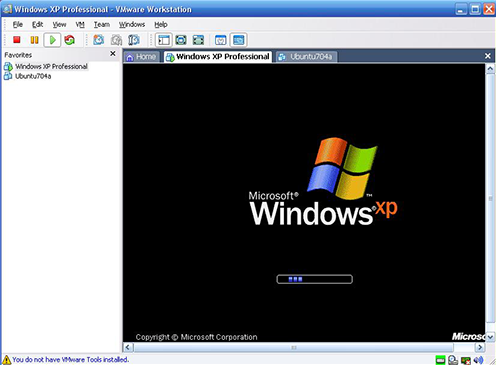Open the Edit menu
496x365 pixels.
click(x=37, y=24)
